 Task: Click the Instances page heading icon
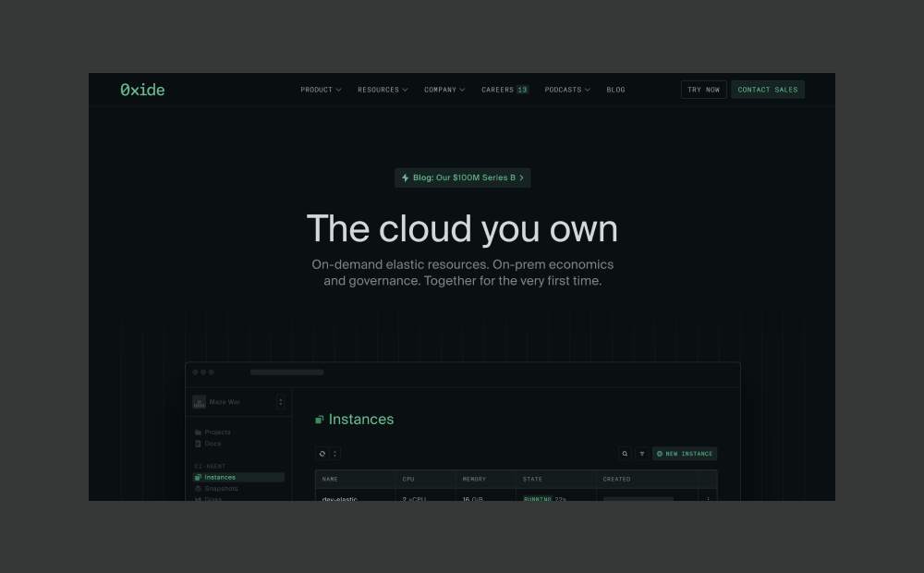pos(320,420)
